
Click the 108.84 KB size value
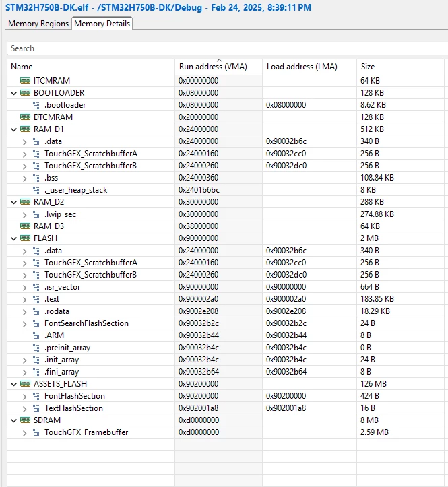377,178
